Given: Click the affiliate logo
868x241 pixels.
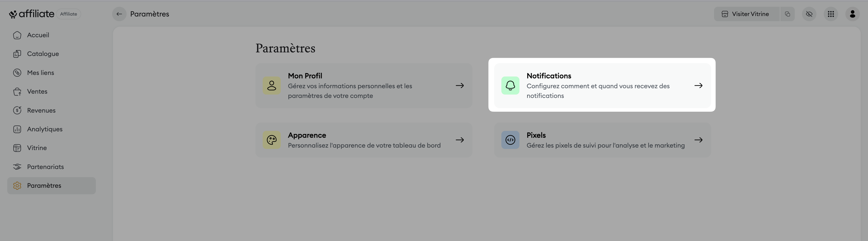Looking at the screenshot, I should [x=31, y=14].
